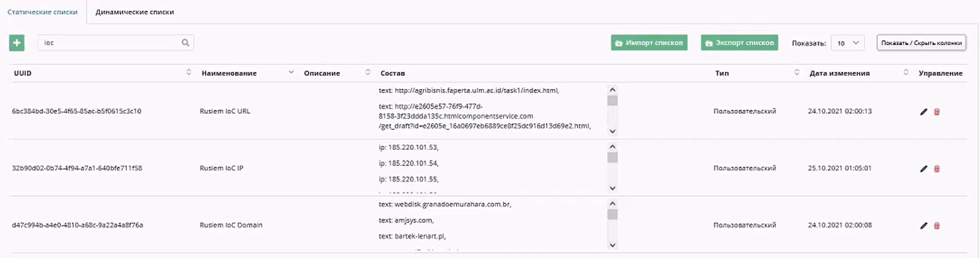The height and width of the screenshot is (258, 980).
Task: Sort by the Наименование column
Action: click(291, 73)
